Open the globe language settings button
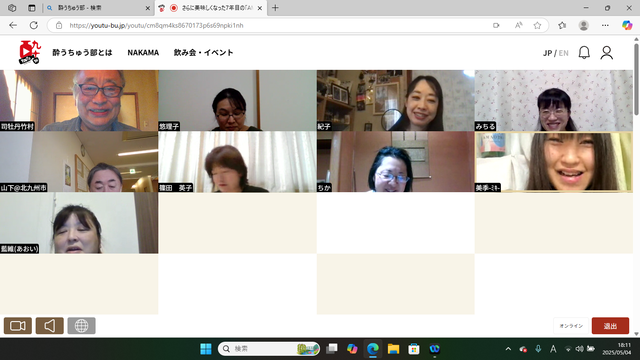This screenshot has height=360, width=640. pos(81,326)
